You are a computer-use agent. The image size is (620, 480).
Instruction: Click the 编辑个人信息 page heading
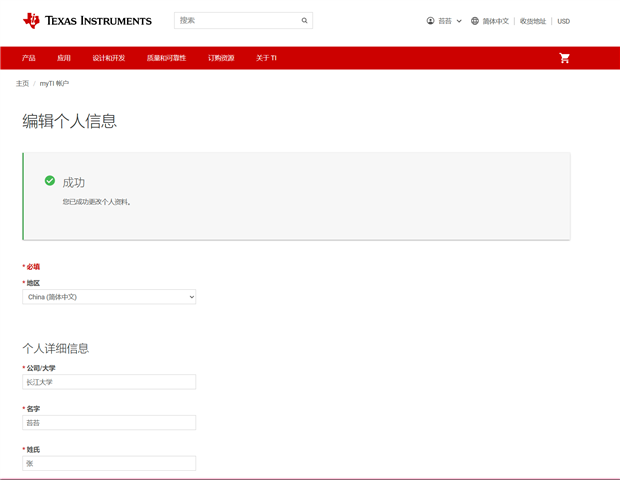70,121
